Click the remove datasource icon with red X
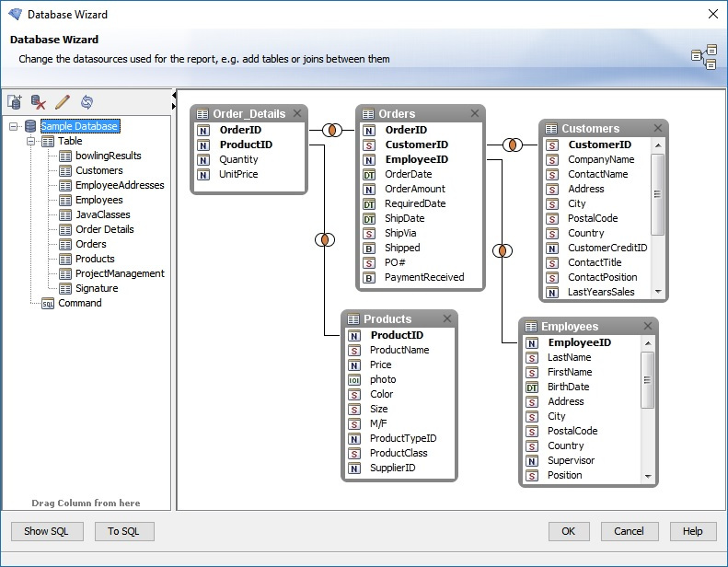The height and width of the screenshot is (567, 728). point(39,102)
